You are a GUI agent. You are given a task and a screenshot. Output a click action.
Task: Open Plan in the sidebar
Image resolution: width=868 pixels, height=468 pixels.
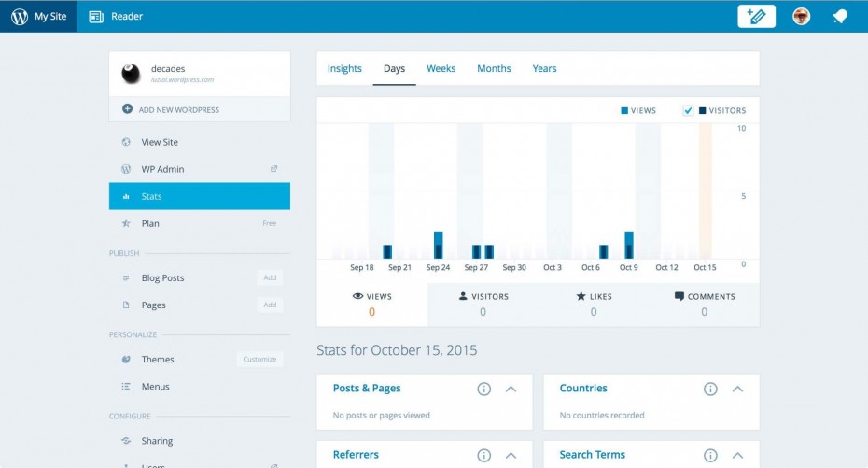(x=200, y=224)
